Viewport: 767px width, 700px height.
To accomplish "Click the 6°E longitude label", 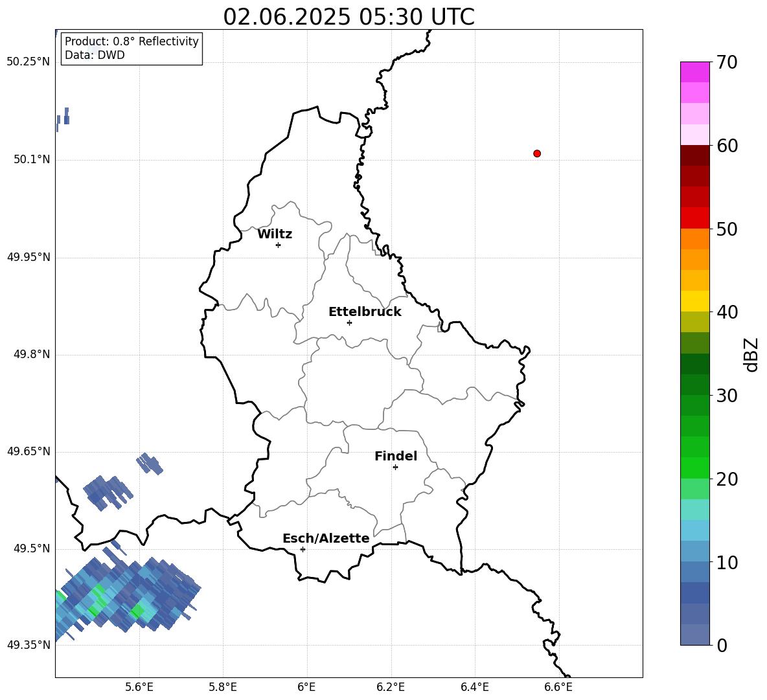I will 306,688.
